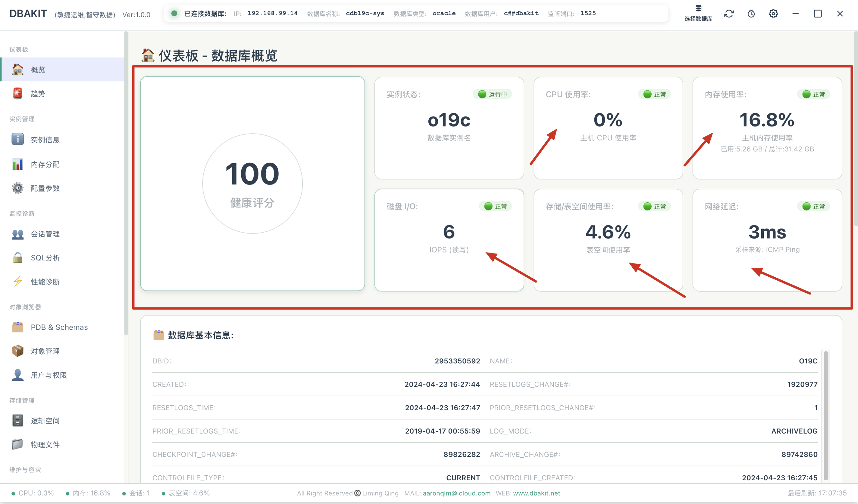858x504 pixels.
Task: Click the 物理文件 folder icon
Action: pos(18,444)
